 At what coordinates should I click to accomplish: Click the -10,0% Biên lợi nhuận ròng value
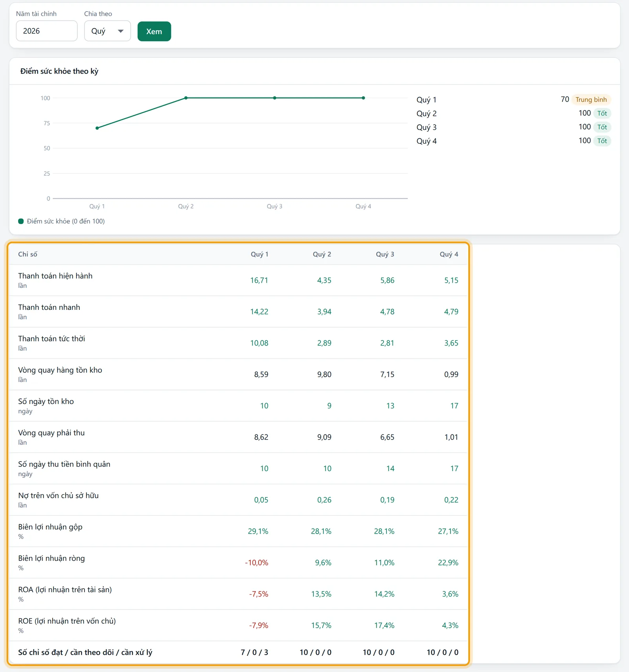256,563
